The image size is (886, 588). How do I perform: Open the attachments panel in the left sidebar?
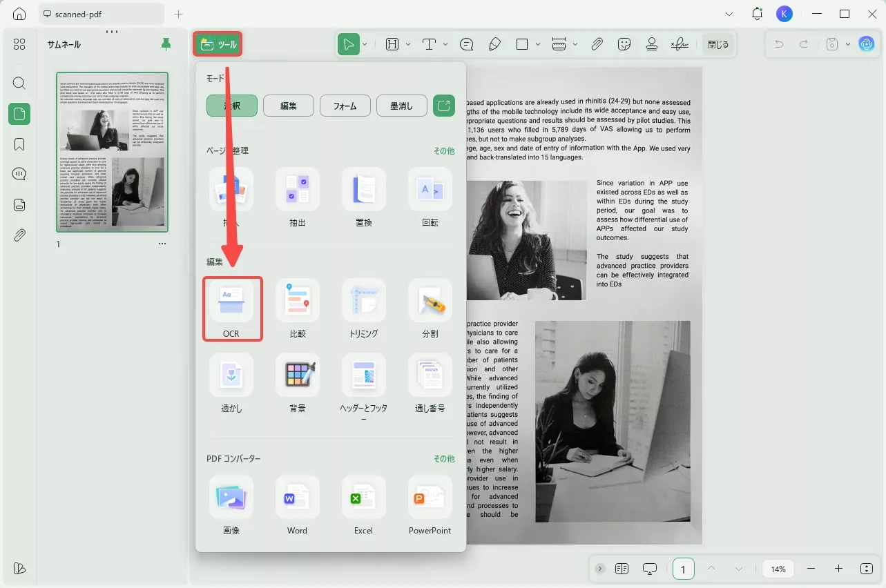19,235
